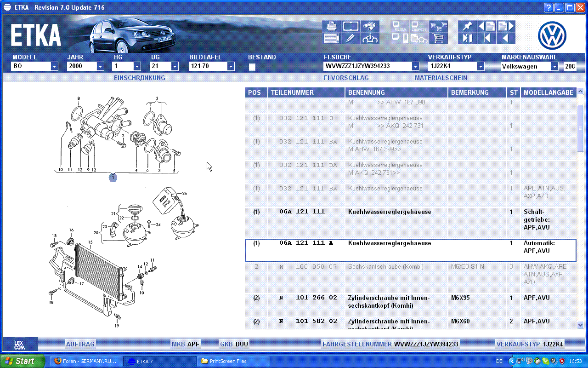This screenshot has height=368, width=588.
Task: Click the EINSCHRÄNKUNG link
Action: tap(139, 78)
